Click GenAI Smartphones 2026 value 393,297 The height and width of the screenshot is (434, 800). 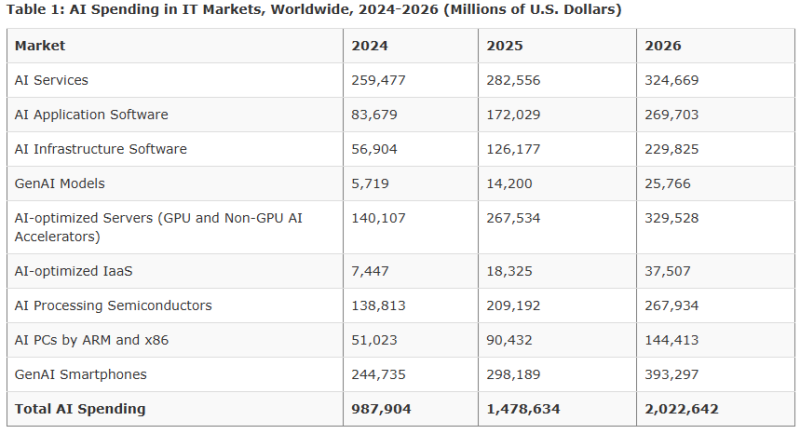pos(672,375)
